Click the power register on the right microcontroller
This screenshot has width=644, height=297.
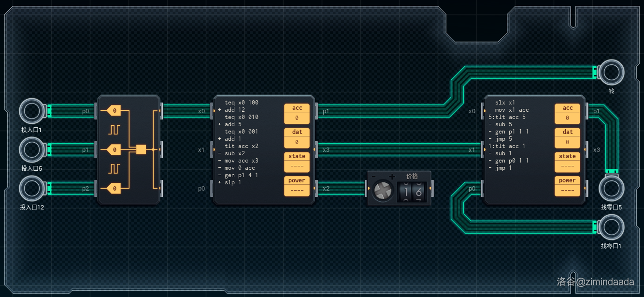point(567,186)
